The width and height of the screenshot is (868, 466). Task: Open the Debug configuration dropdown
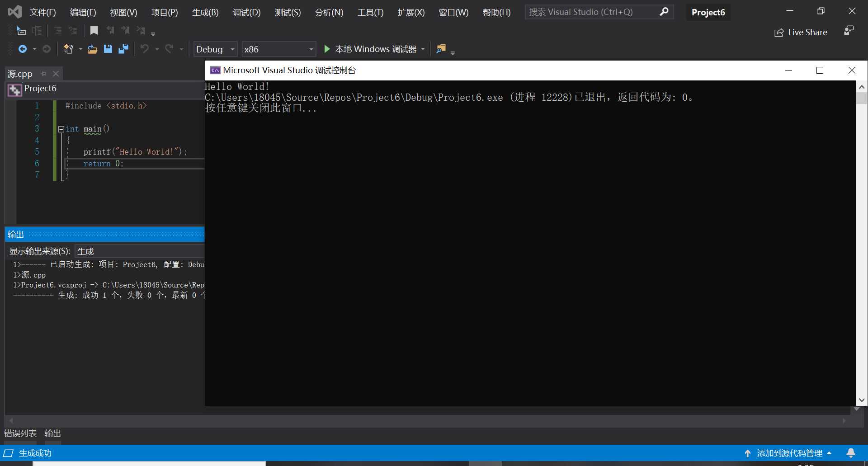tap(215, 49)
